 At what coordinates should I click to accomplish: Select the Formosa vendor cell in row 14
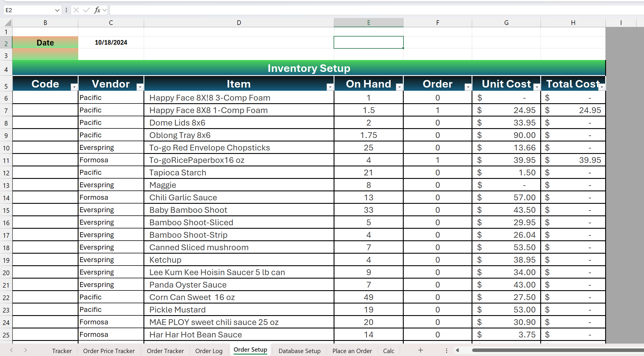pos(111,197)
